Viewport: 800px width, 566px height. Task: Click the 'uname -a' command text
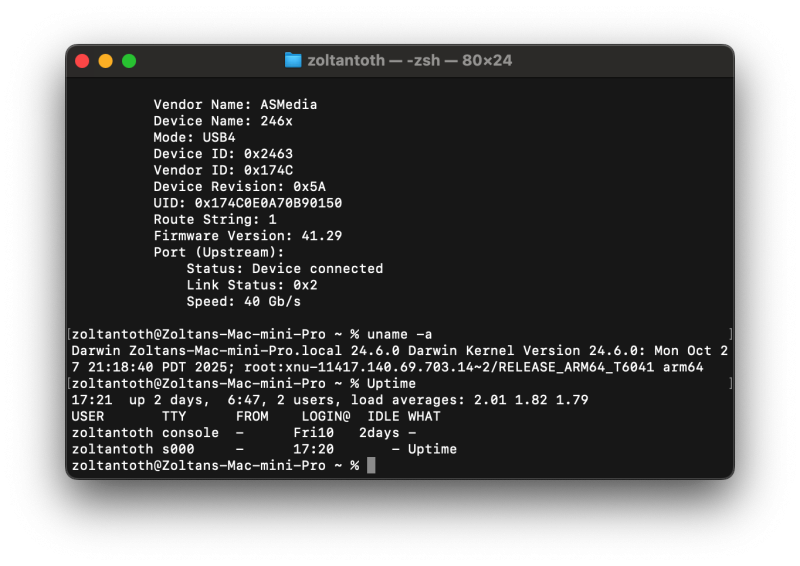click(x=399, y=334)
